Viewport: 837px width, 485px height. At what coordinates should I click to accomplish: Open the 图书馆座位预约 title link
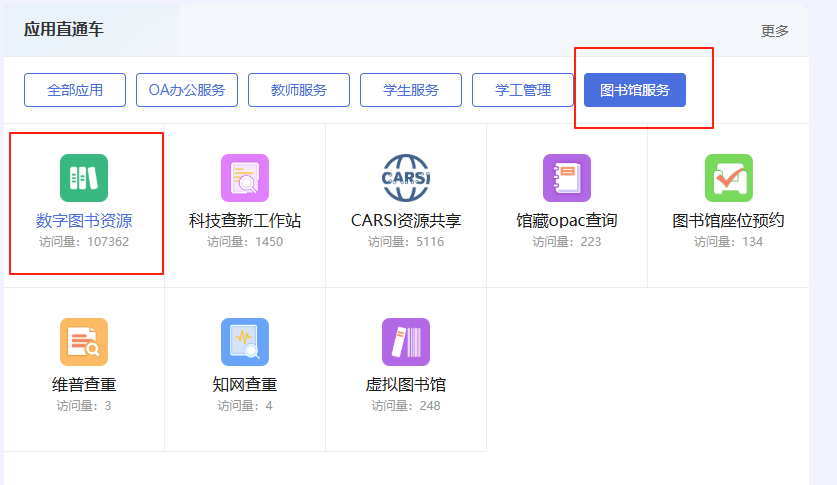[x=729, y=220]
